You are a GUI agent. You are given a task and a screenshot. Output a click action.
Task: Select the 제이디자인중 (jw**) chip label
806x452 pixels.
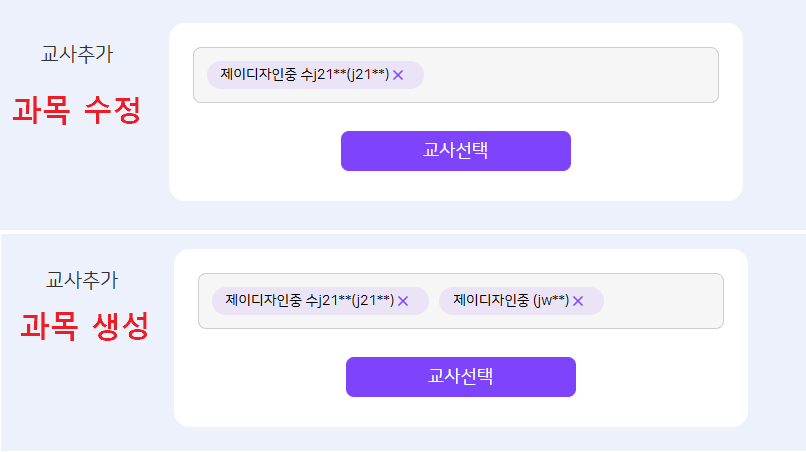510,301
